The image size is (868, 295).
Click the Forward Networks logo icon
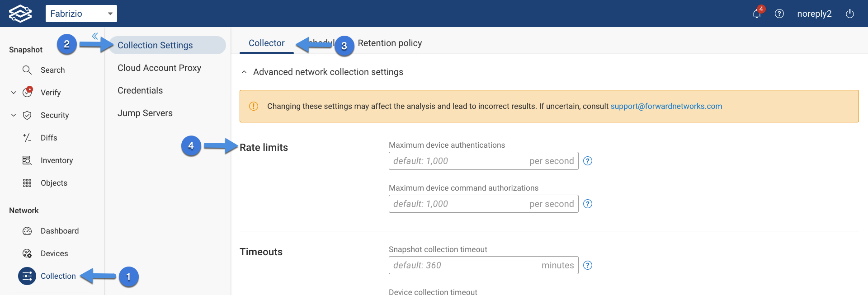(20, 14)
